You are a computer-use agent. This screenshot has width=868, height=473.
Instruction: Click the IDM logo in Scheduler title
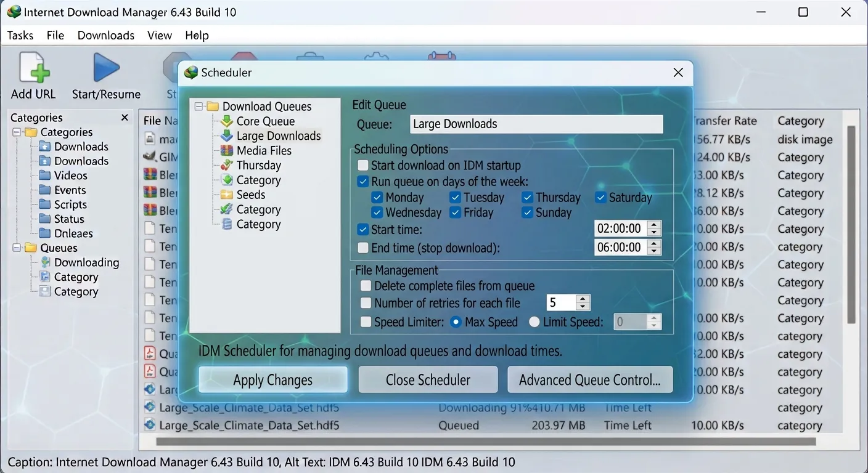pyautogui.click(x=191, y=73)
